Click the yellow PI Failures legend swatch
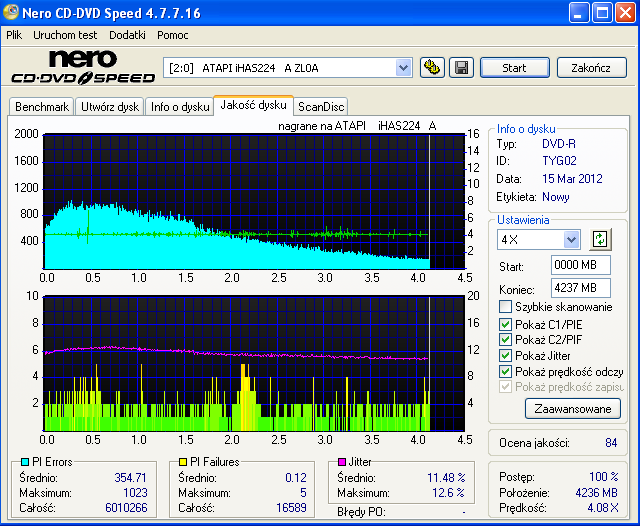 click(x=183, y=462)
